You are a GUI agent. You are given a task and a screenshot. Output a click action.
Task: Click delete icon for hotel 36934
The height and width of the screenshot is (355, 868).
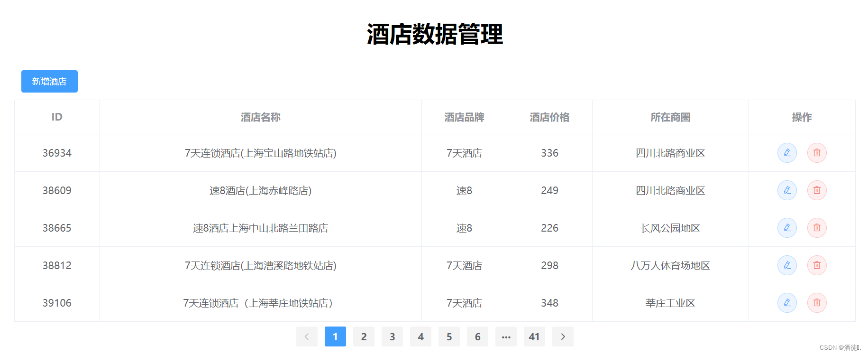[x=817, y=153]
